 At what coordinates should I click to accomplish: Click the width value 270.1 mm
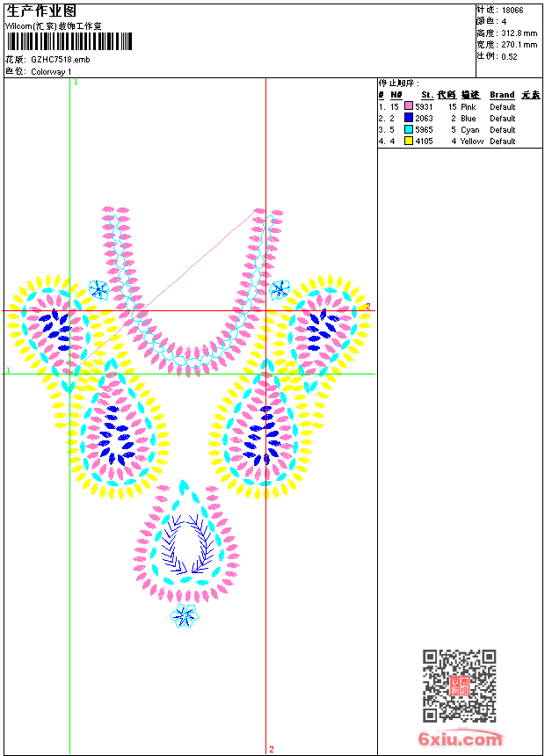pyautogui.click(x=519, y=45)
